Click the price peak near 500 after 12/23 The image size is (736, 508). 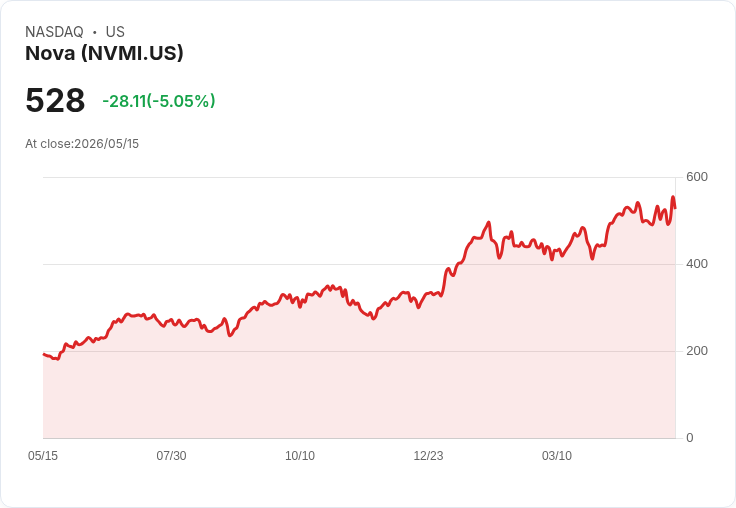click(x=489, y=223)
